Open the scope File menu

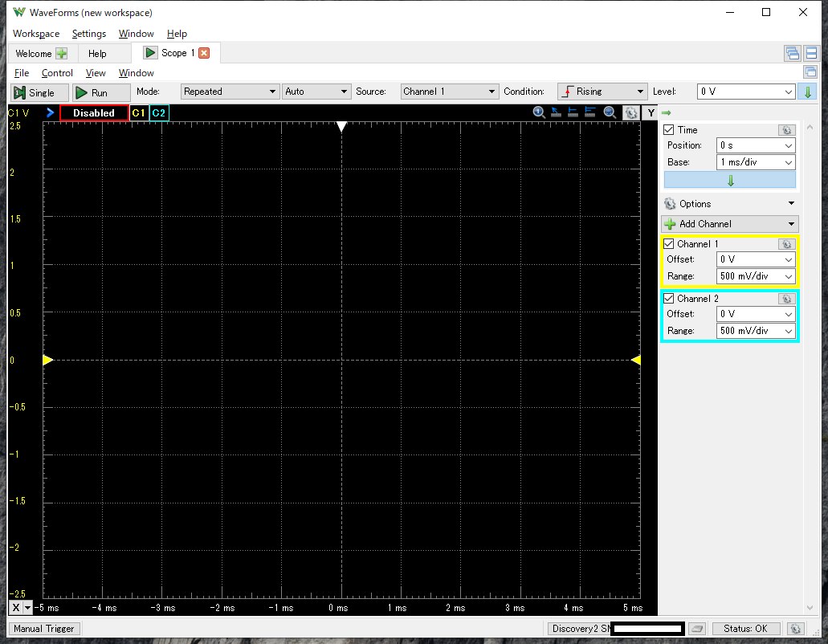coord(22,73)
